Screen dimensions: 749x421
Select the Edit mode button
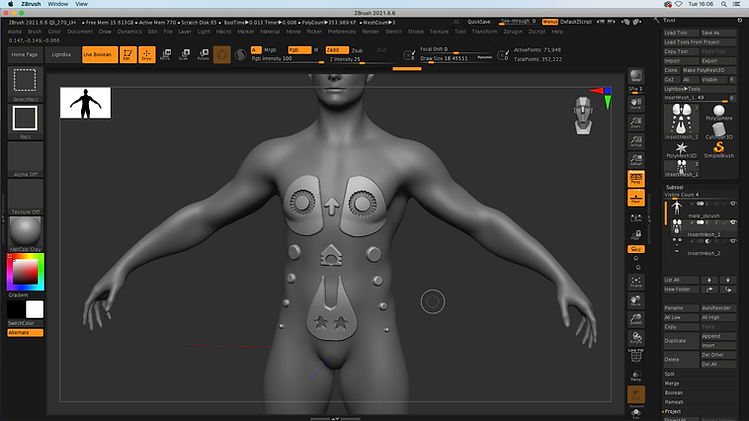click(x=128, y=54)
